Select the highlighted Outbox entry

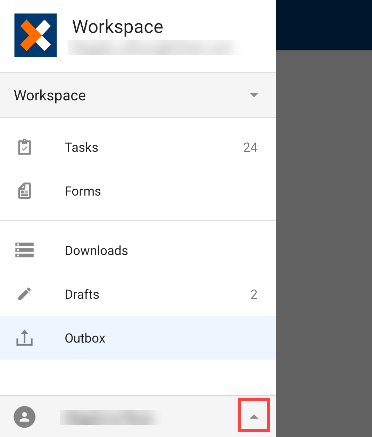tap(138, 338)
